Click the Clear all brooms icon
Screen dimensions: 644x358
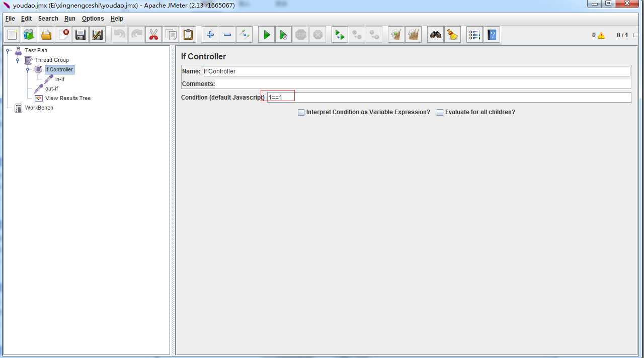coord(414,35)
